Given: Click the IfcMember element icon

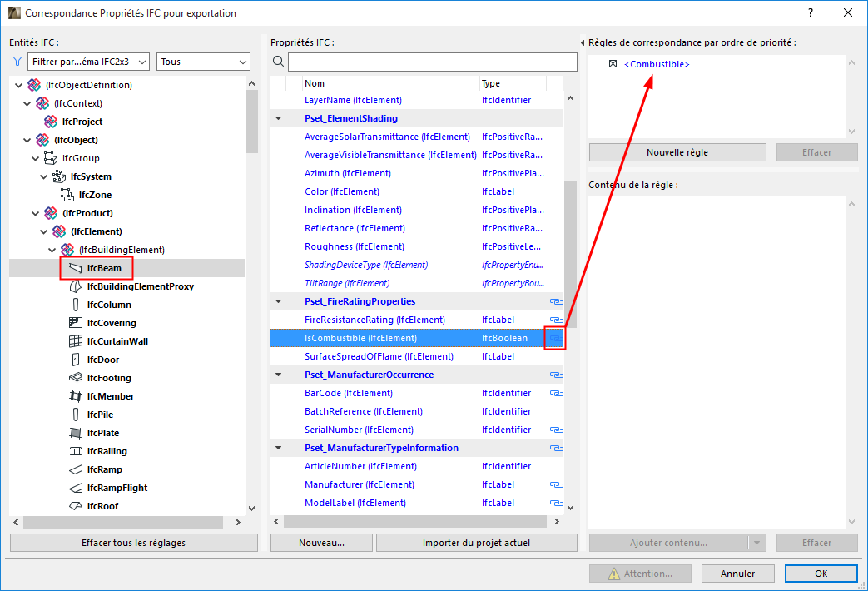Looking at the screenshot, I should click(x=75, y=396).
